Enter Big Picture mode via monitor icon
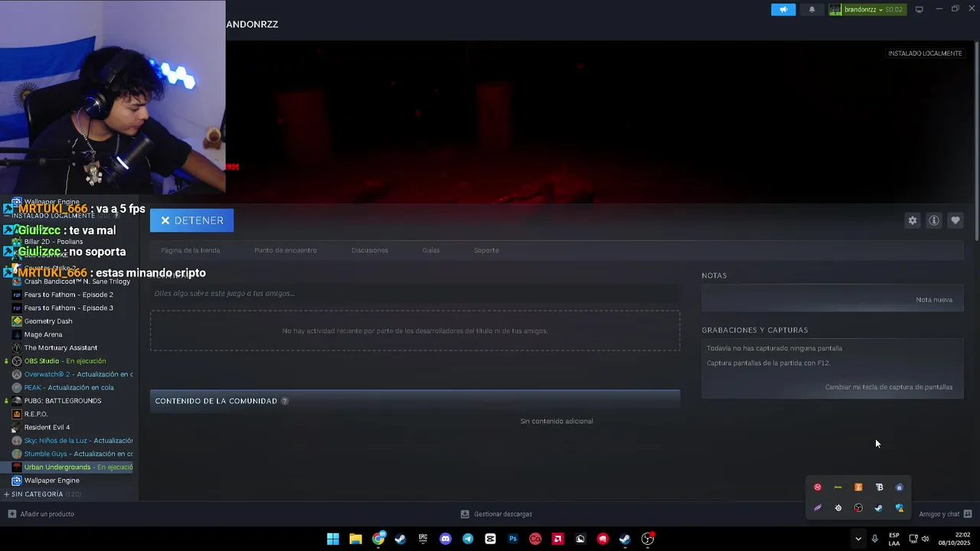This screenshot has width=980, height=551. coord(919,9)
